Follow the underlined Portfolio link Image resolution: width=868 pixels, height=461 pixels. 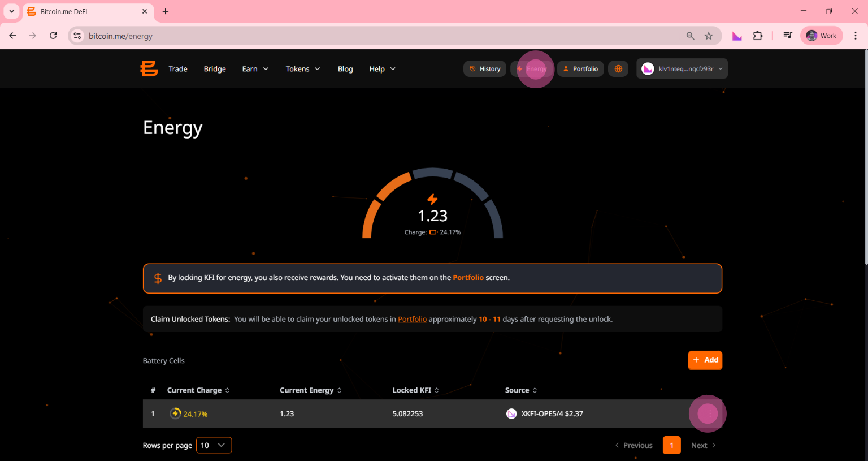[412, 320]
